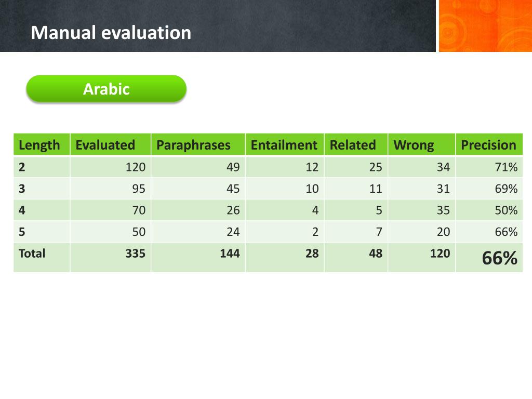
Task: Click the Precision column header
Action: 488,145
